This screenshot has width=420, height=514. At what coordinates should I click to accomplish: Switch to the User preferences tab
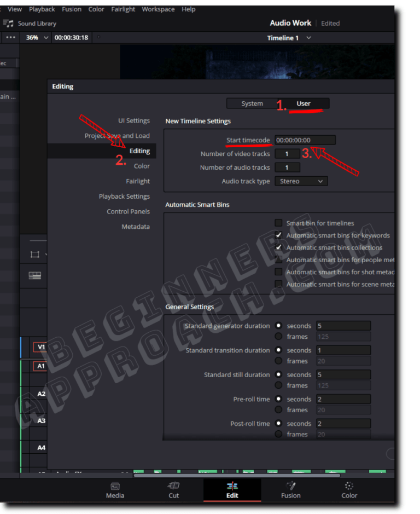point(304,103)
